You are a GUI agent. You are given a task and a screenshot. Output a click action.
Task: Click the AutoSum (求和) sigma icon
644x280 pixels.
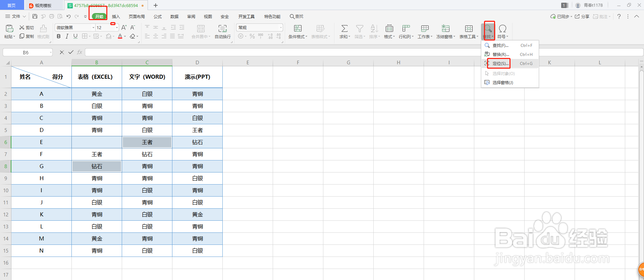344,28
